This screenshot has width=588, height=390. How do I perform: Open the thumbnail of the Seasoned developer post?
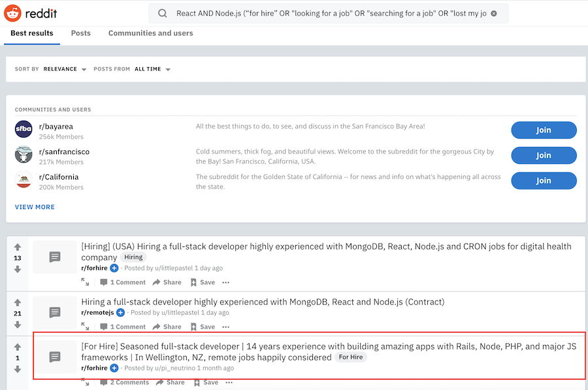[55, 357]
